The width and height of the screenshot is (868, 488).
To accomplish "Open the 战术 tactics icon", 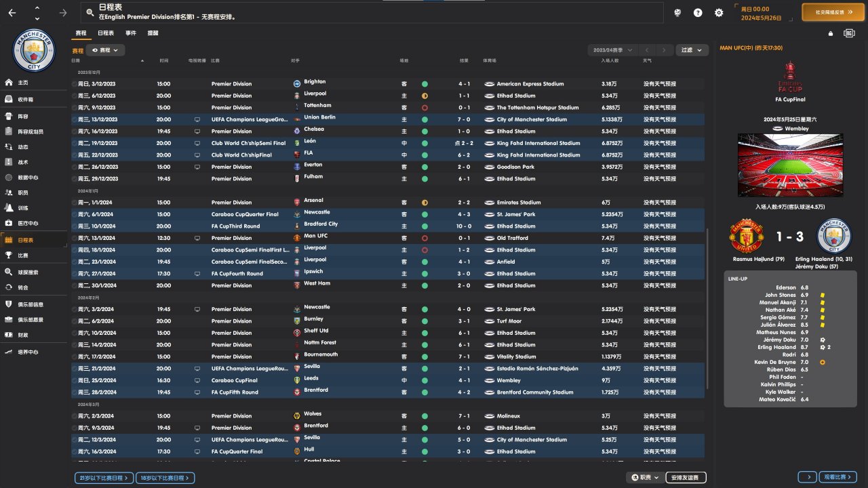I will click(9, 162).
